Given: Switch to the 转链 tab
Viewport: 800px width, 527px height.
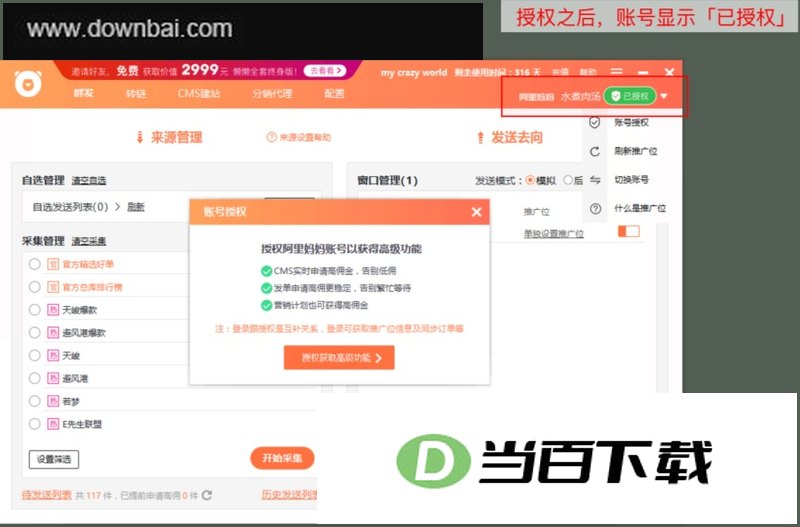Looking at the screenshot, I should pos(136,94).
